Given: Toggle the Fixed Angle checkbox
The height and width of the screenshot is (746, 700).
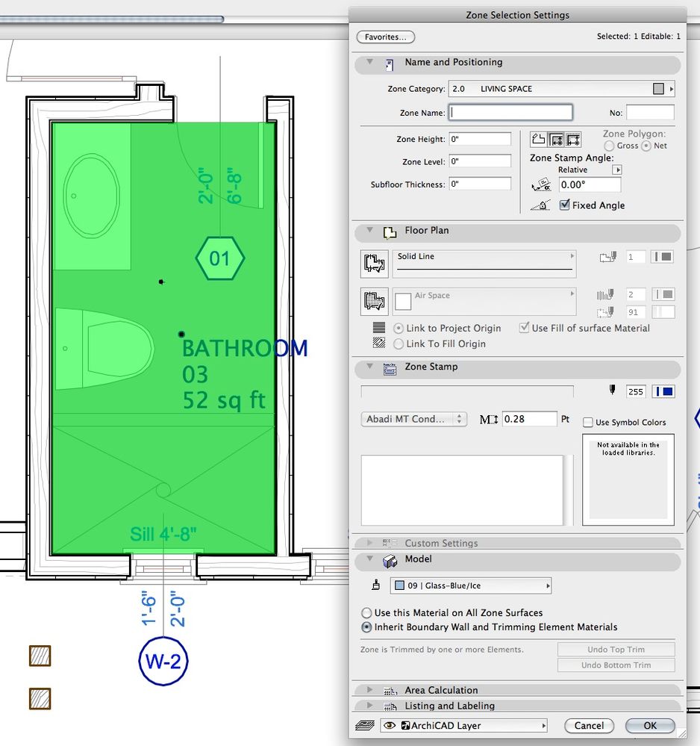Looking at the screenshot, I should [x=564, y=205].
